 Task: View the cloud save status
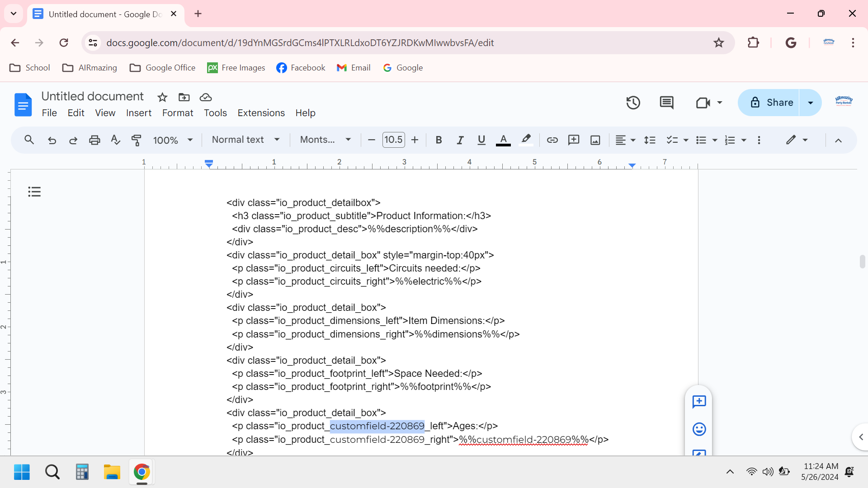[206, 97]
